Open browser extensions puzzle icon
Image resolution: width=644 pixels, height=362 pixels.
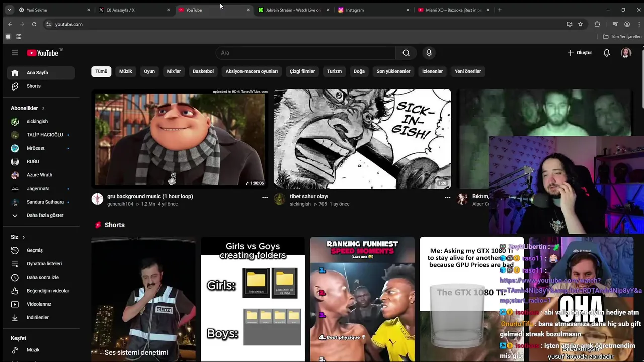pos(597,24)
